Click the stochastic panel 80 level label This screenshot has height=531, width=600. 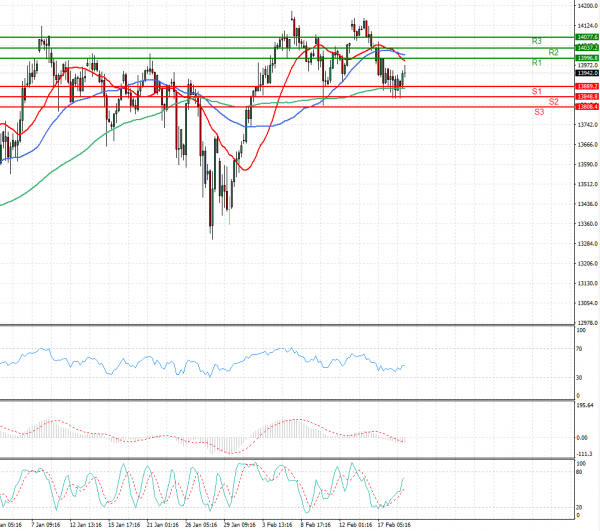coord(579,472)
